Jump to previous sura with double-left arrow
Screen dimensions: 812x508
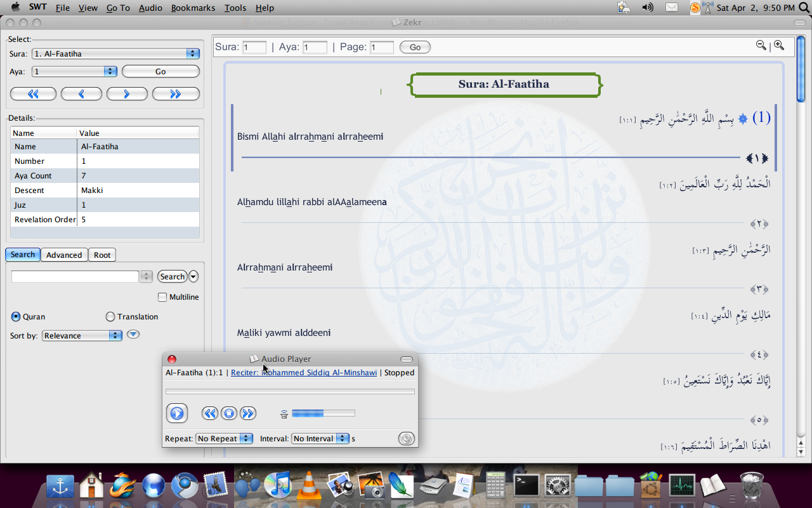(x=33, y=94)
